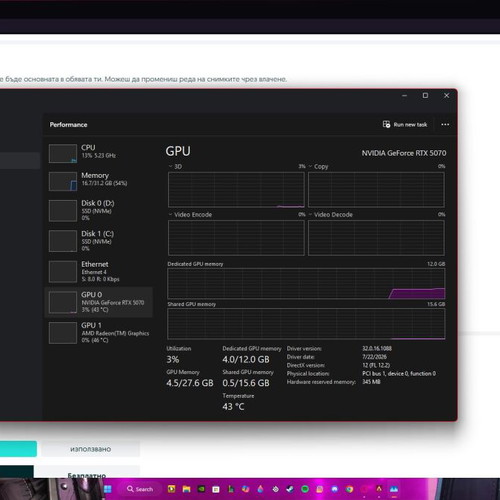Open the Video Encode graph dropdown

pos(171,214)
